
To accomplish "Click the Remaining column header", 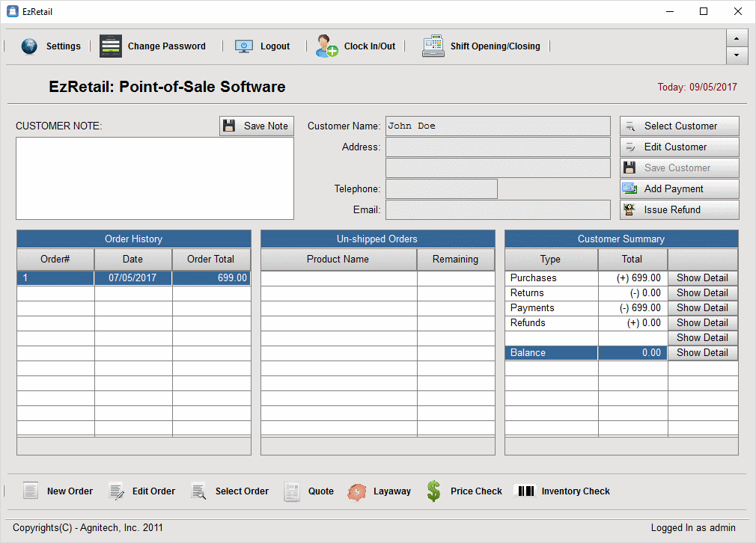I will coord(456,260).
